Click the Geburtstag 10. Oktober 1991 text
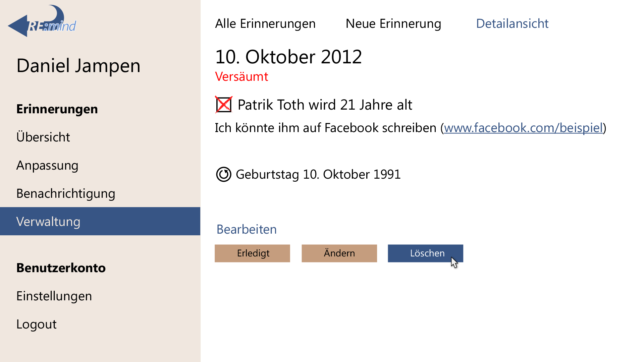Screen dimensions: 644x362 (x=318, y=174)
